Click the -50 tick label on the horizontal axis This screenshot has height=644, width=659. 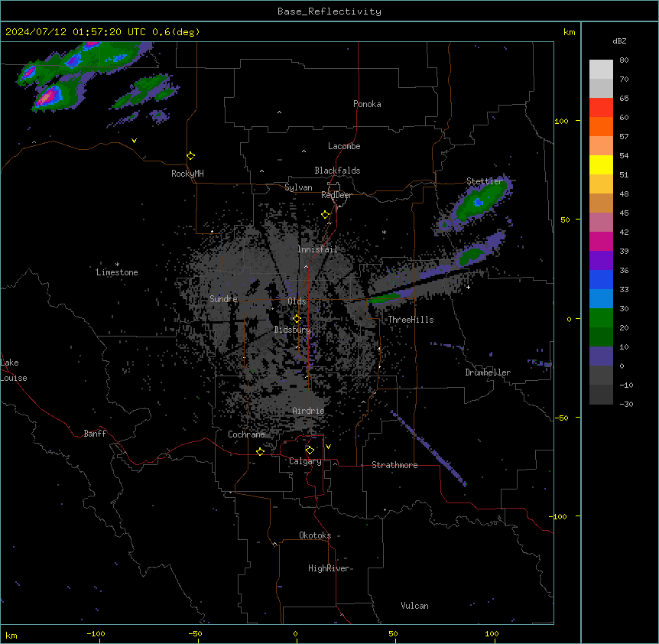pos(195,634)
